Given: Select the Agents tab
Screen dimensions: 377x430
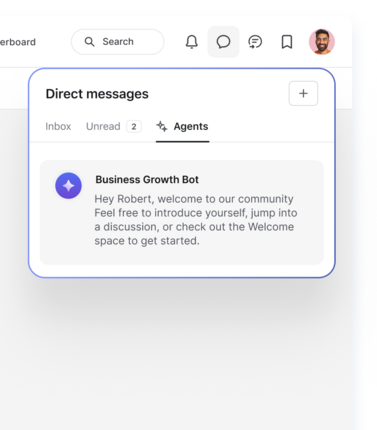Looking at the screenshot, I should [x=182, y=126].
